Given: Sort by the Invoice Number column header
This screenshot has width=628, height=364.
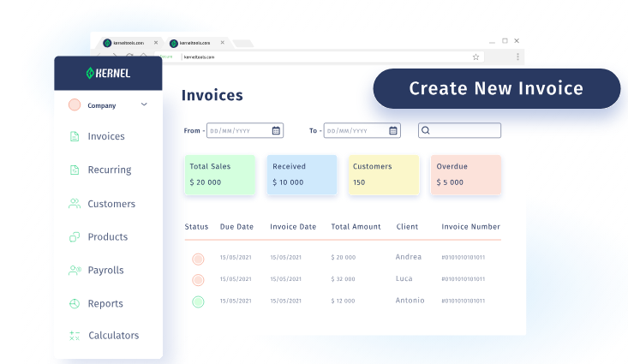Looking at the screenshot, I should pyautogui.click(x=470, y=227).
